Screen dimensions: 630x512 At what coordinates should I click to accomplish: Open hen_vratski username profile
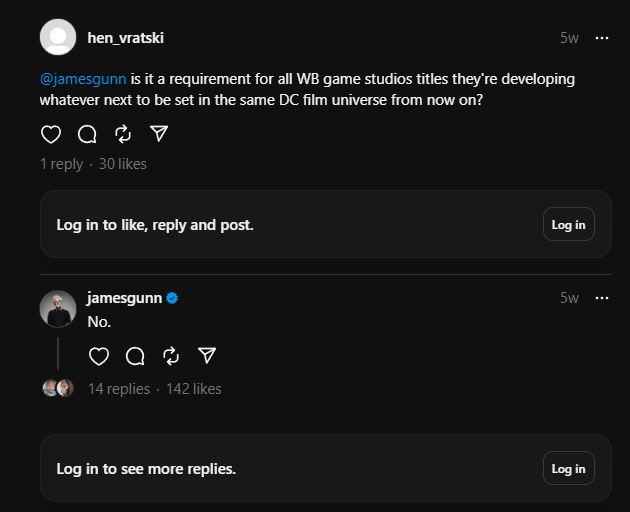tap(126, 38)
